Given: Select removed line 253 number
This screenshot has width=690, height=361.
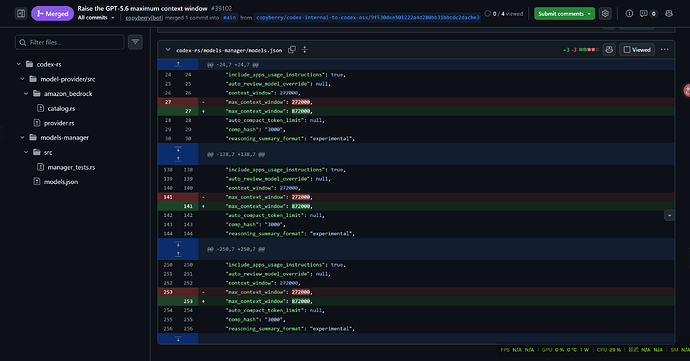Looking at the screenshot, I should coord(168,292).
